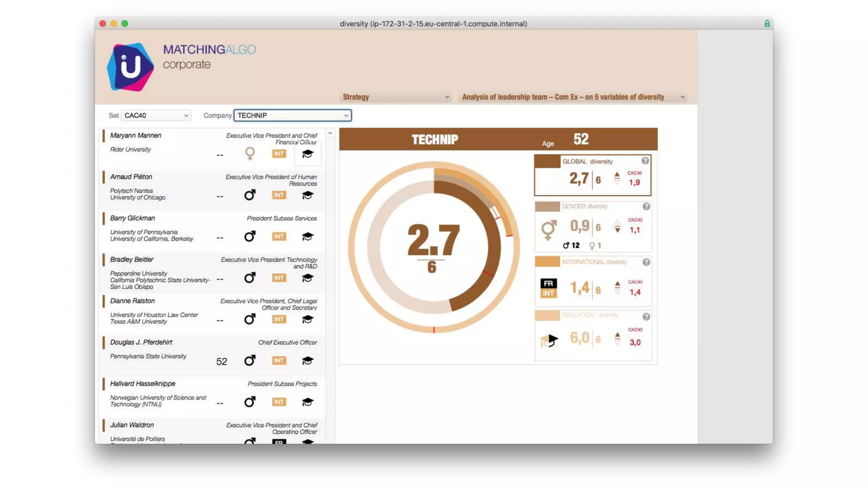
Task: Open the Analysis of leadership team dropdown
Action: 573,97
